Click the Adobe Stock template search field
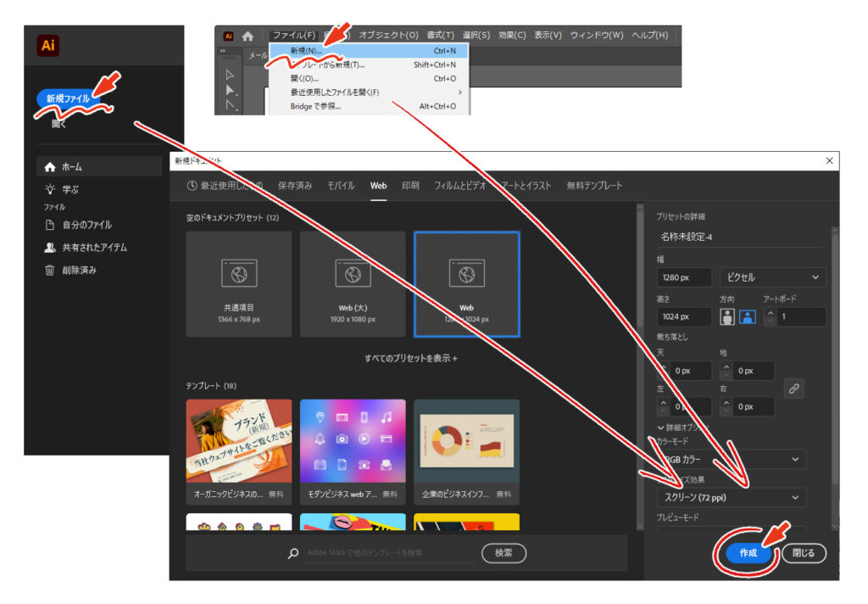The width and height of the screenshot is (868, 604). tap(390, 553)
